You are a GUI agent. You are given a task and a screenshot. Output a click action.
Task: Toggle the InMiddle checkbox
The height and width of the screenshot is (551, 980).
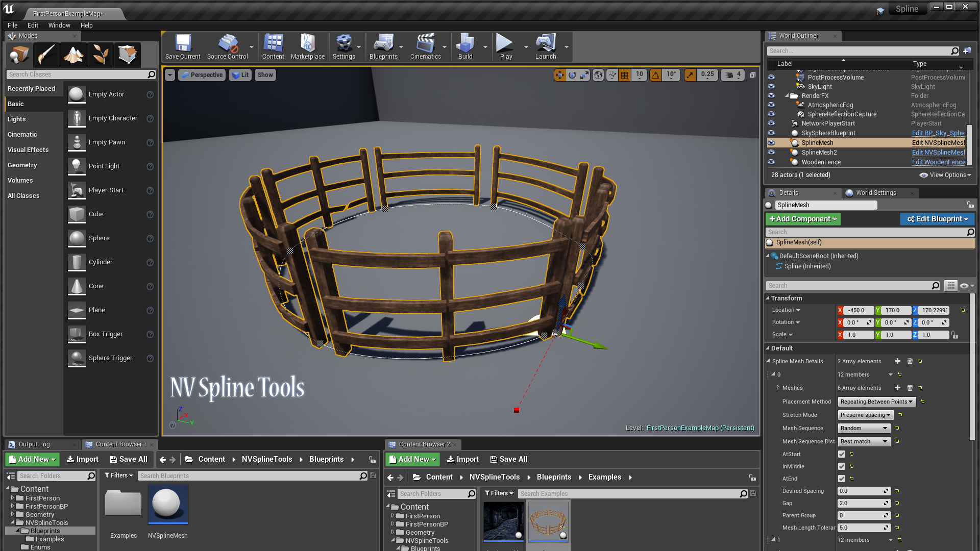click(842, 466)
